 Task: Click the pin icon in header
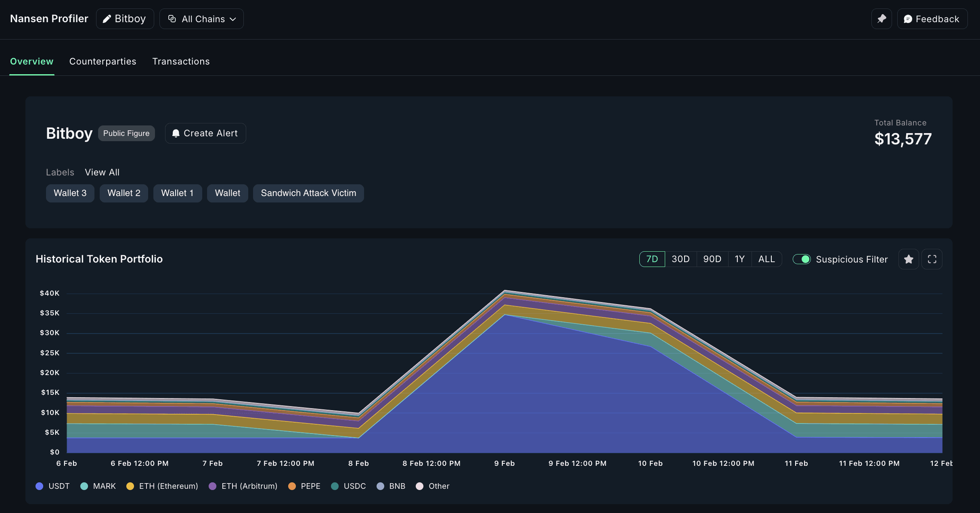[882, 19]
